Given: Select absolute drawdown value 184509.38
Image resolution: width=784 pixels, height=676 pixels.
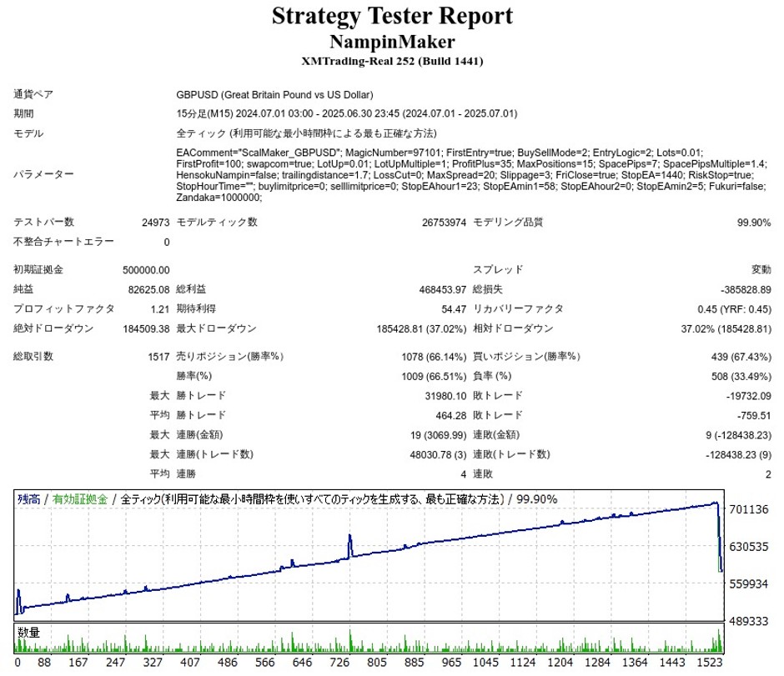Looking at the screenshot, I should [146, 328].
